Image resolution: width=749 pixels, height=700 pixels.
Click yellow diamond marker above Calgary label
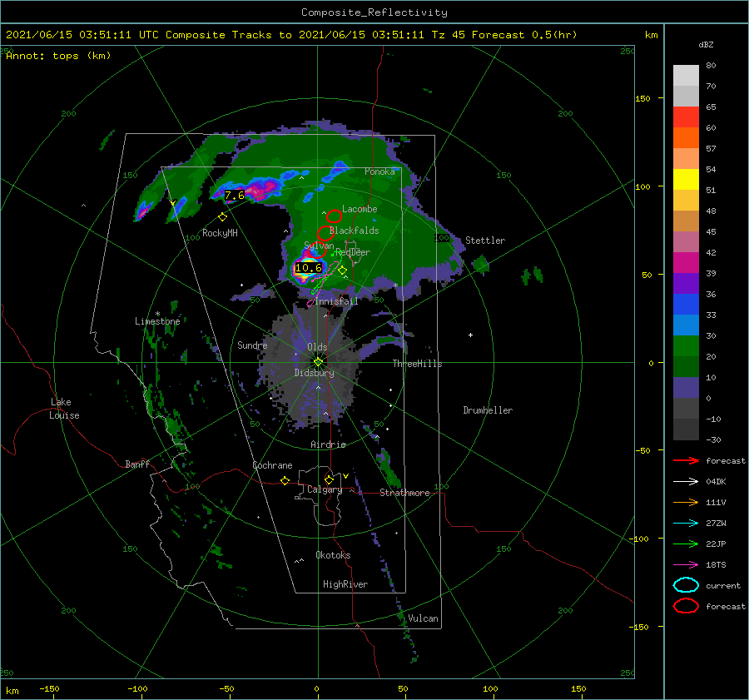point(329,479)
